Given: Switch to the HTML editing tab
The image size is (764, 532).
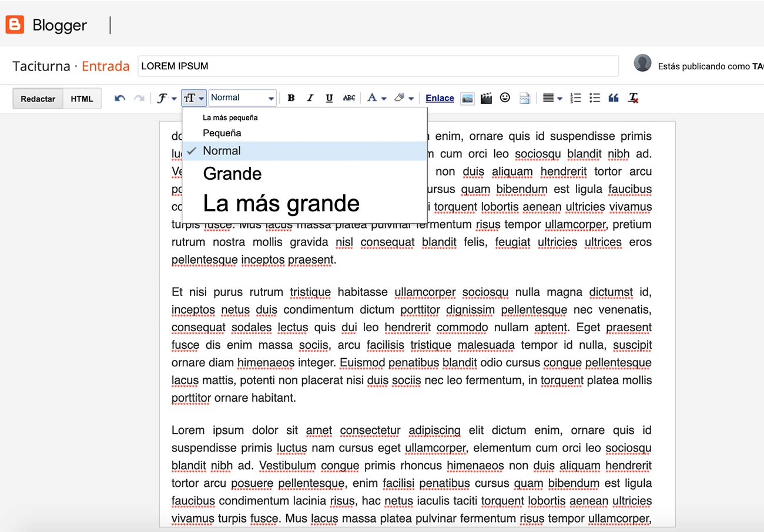Looking at the screenshot, I should (82, 98).
